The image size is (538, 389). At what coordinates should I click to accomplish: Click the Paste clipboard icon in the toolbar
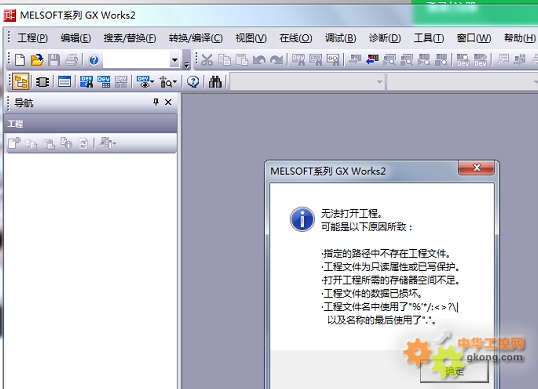(242, 60)
